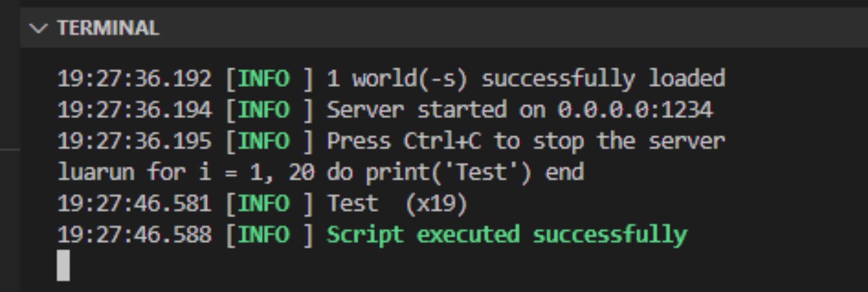Click the word 'Test' in the log output

click(352, 204)
